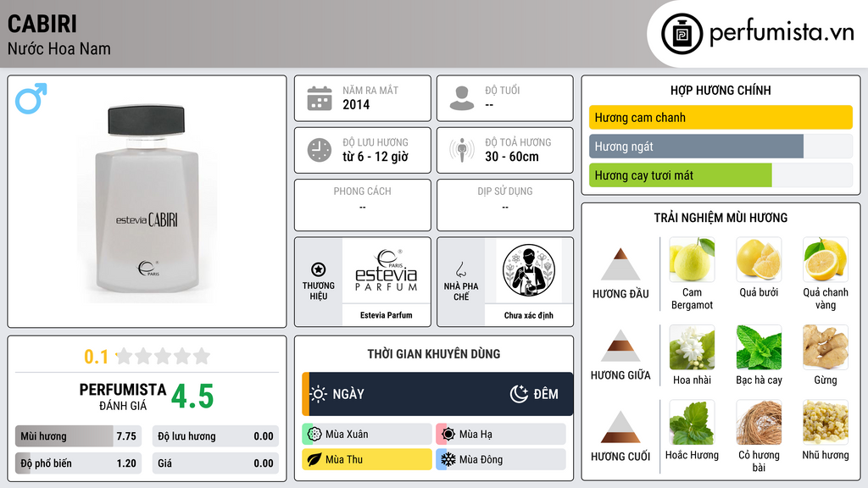Click the Estevia Parfum brand logo

point(387,270)
